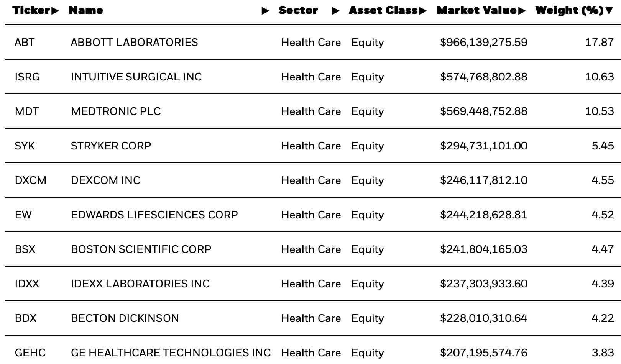Screen dimensions: 621x364
Task: Click EDWARDS LIFESCIENCES CORP name
Action: point(154,215)
